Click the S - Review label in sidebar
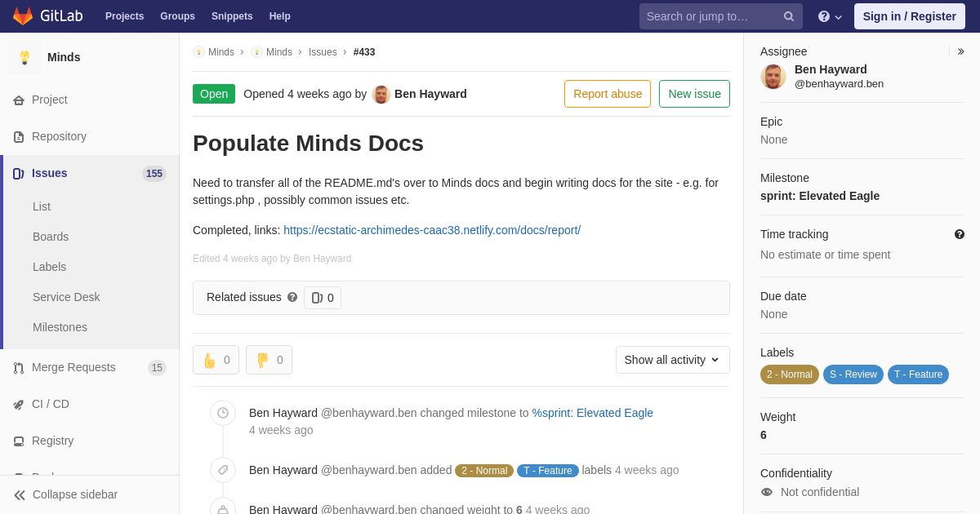The image size is (980, 514). point(853,374)
